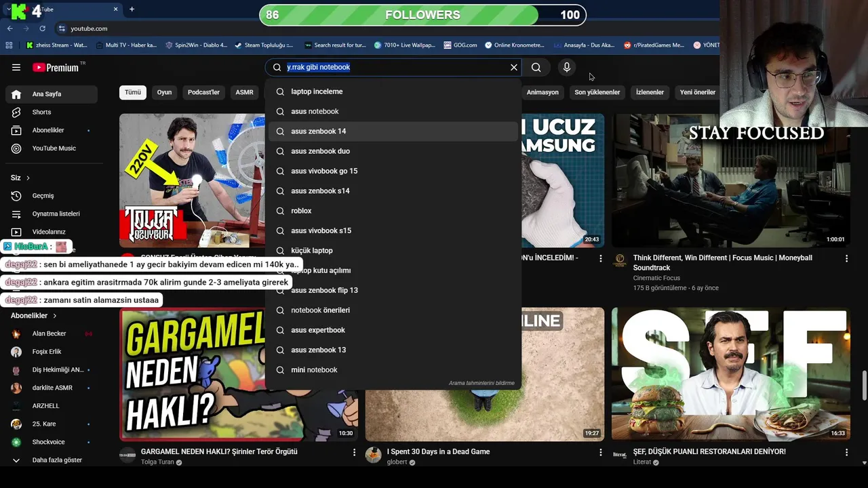Open the Gargamel Neden Haklı video thumbnail
Viewport: 868px width, 488px height.
coord(239,374)
